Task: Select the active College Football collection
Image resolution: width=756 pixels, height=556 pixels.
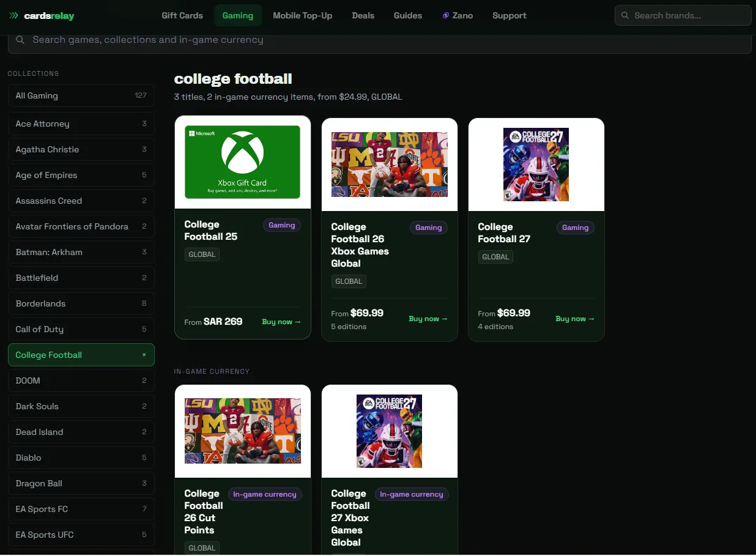Action: 81,355
